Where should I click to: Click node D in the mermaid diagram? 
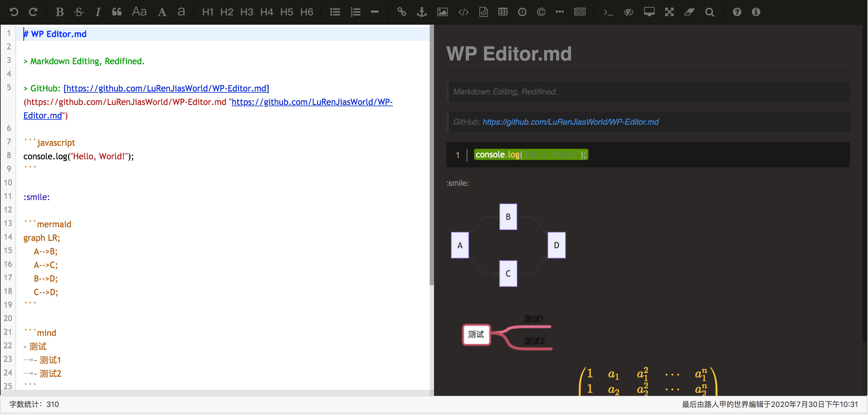557,245
